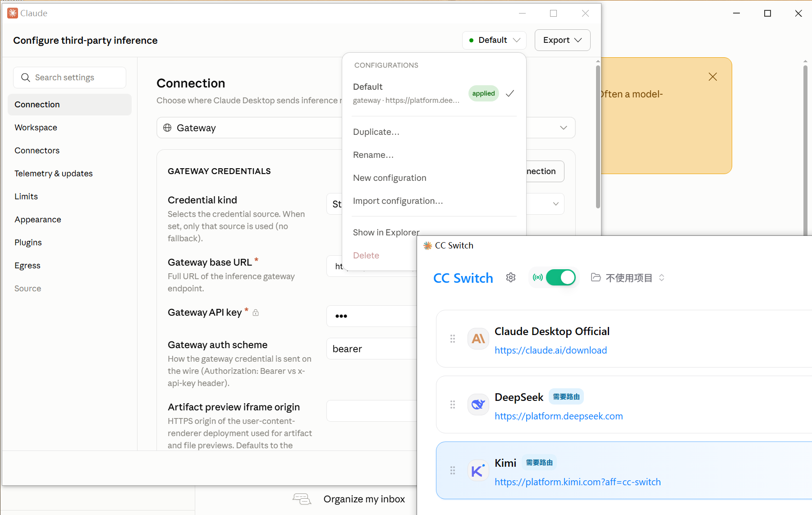Click the drag handle on the DeepSeek card
Screen dimensions: 812x515
[453, 405]
